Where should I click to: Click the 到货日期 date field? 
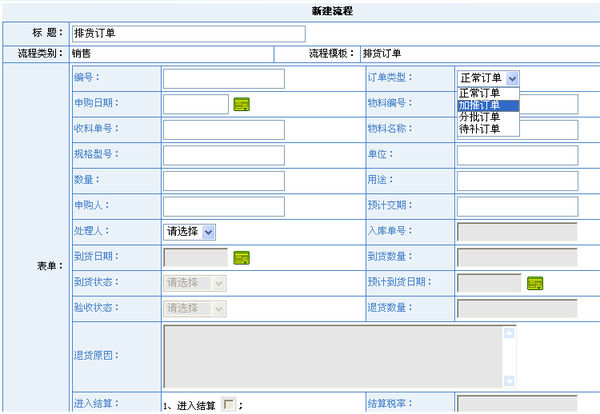pos(196,258)
